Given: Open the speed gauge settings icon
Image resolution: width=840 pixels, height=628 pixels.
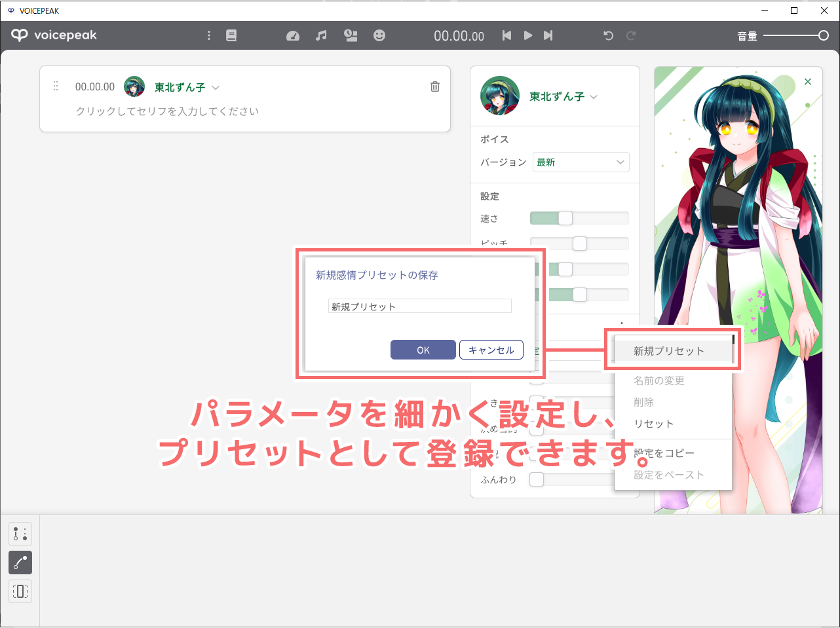Looking at the screenshot, I should [293, 35].
